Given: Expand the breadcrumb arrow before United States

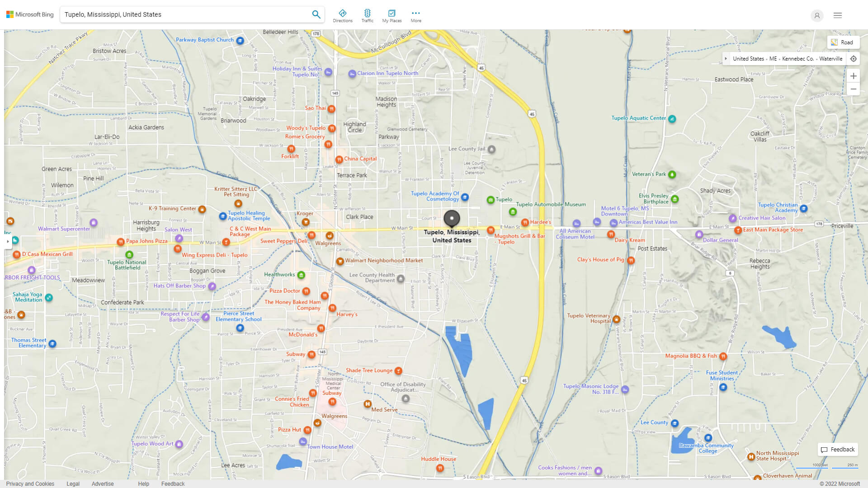Looking at the screenshot, I should coord(726,58).
